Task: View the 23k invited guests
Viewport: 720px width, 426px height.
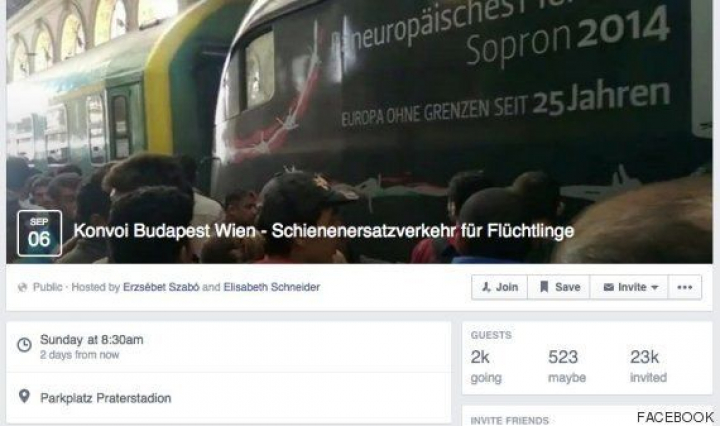Action: pos(648,366)
